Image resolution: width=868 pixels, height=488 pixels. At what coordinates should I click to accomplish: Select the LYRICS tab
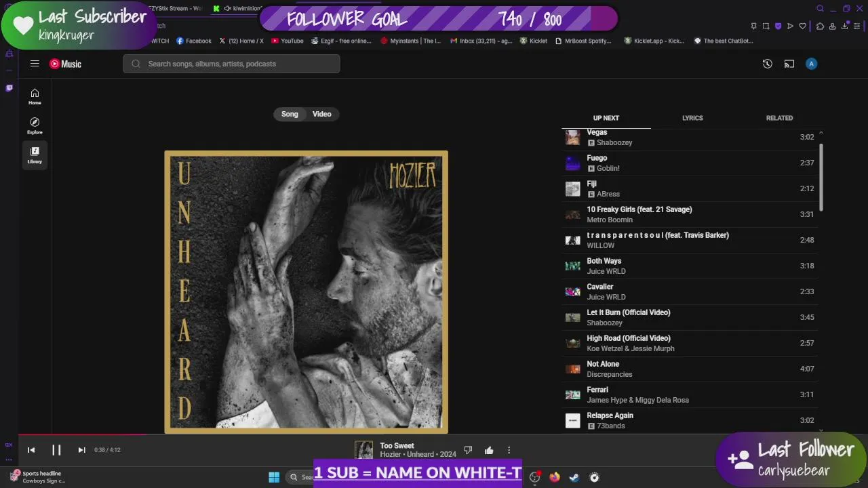[x=692, y=118]
